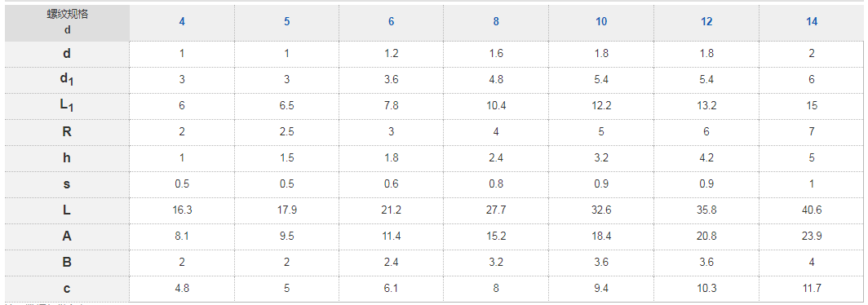Click the 11.7 value in row c

pos(812,288)
